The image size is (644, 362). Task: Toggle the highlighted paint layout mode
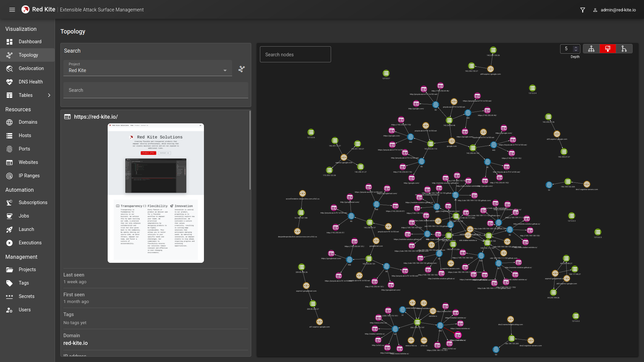[x=608, y=49]
